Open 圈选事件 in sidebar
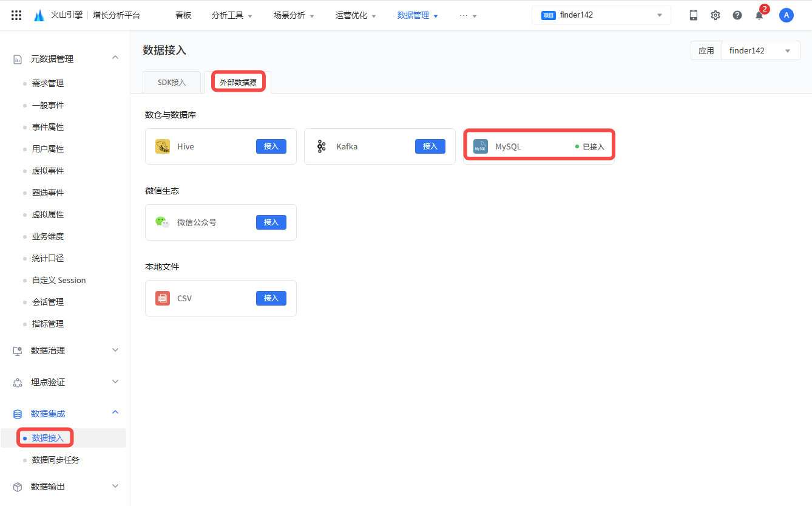Screen dimensions: 812x506 [x=48, y=193]
